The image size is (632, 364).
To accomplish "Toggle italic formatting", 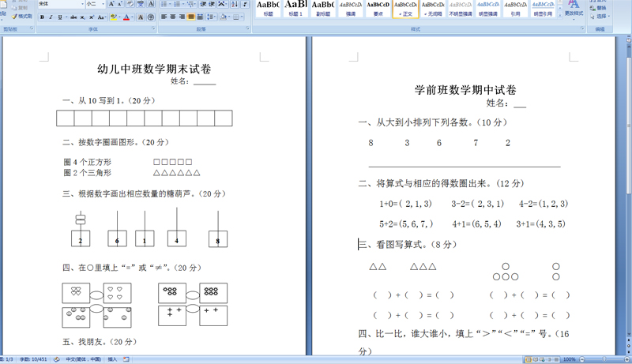I will click(51, 17).
